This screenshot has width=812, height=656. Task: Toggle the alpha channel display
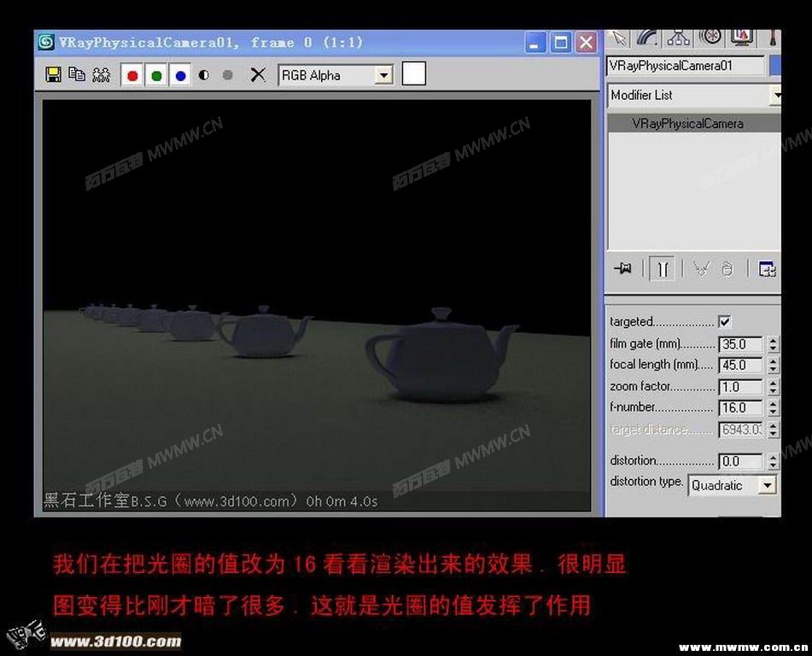(x=203, y=75)
